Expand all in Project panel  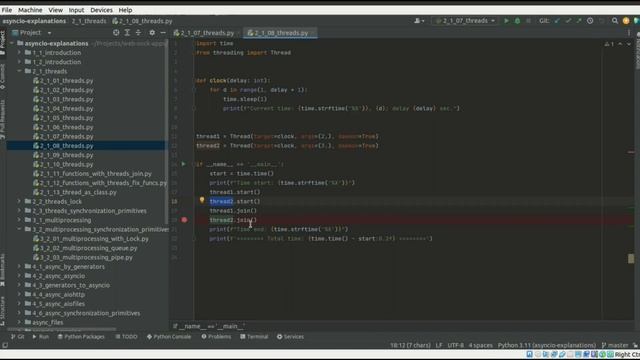point(127,33)
